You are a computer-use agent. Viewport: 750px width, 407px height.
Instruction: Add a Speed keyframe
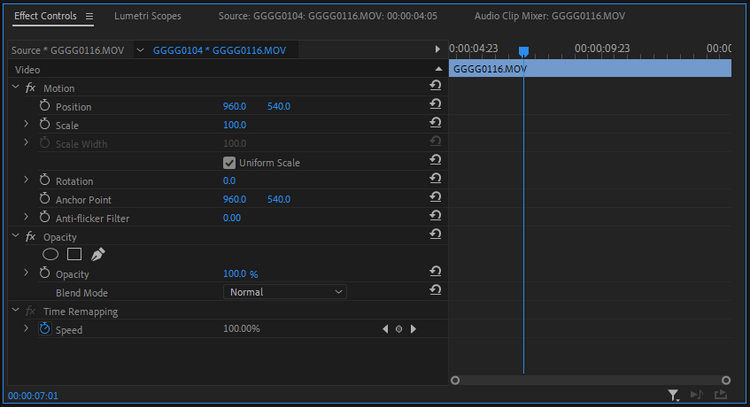[x=399, y=329]
